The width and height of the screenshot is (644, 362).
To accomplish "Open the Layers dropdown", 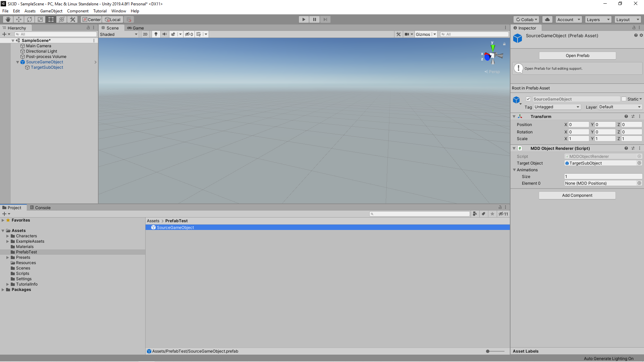I will [x=598, y=19].
